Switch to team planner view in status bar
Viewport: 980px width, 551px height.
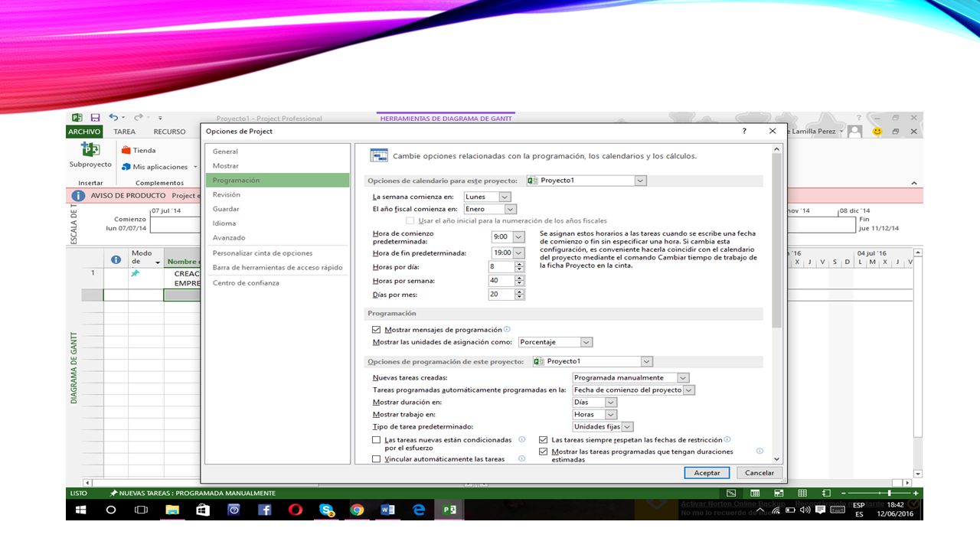click(x=779, y=494)
